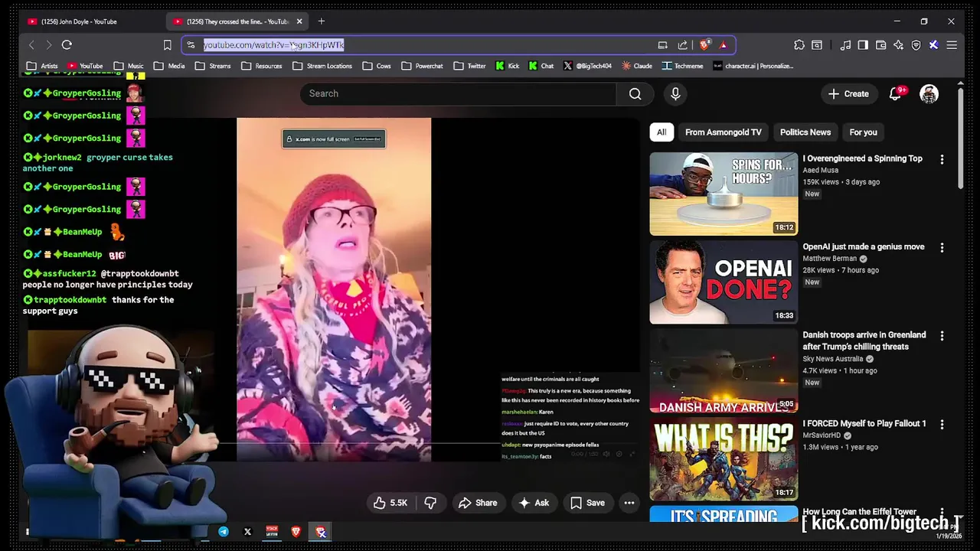Toggle the browser sidebar panel icon

point(863,45)
